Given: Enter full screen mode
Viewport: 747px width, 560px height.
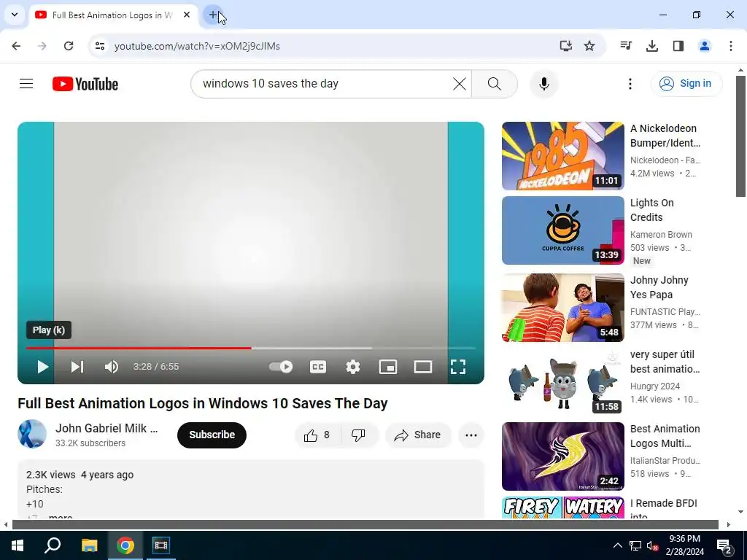Looking at the screenshot, I should (458, 367).
